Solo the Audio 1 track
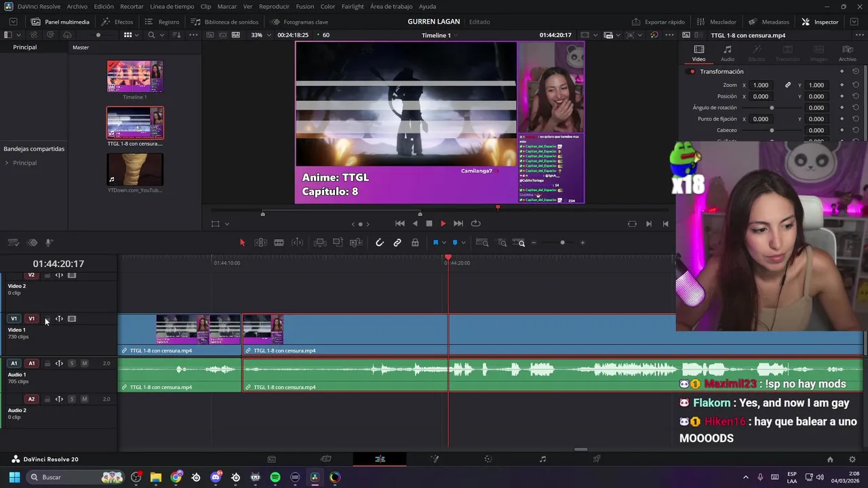Image resolution: width=868 pixels, height=488 pixels. pyautogui.click(x=72, y=363)
